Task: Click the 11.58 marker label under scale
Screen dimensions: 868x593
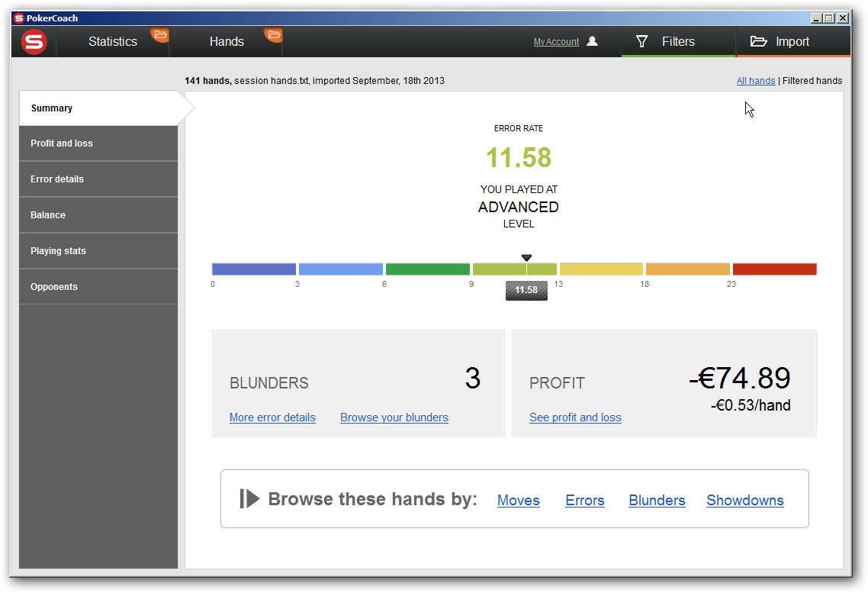Action: pyautogui.click(x=526, y=290)
